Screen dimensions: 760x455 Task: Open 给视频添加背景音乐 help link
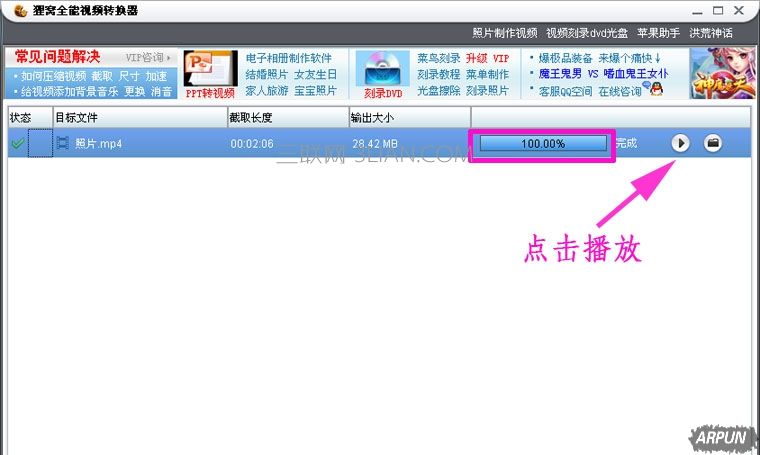(69, 91)
